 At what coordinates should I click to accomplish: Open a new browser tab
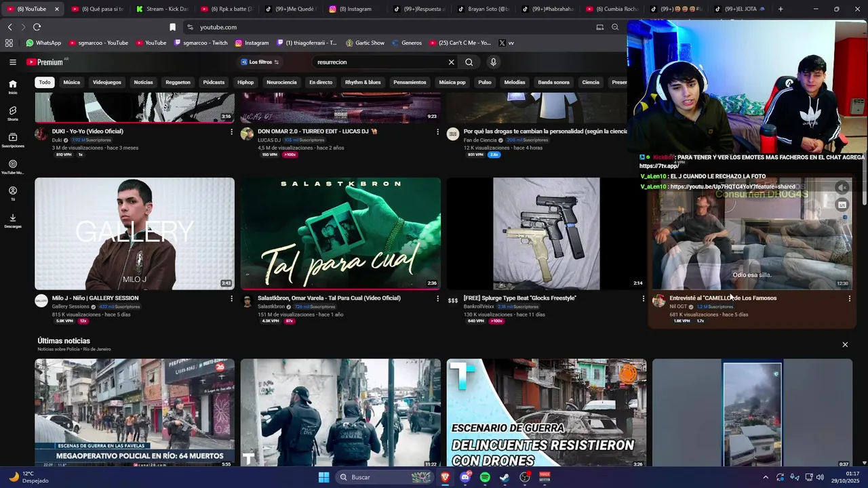(781, 9)
